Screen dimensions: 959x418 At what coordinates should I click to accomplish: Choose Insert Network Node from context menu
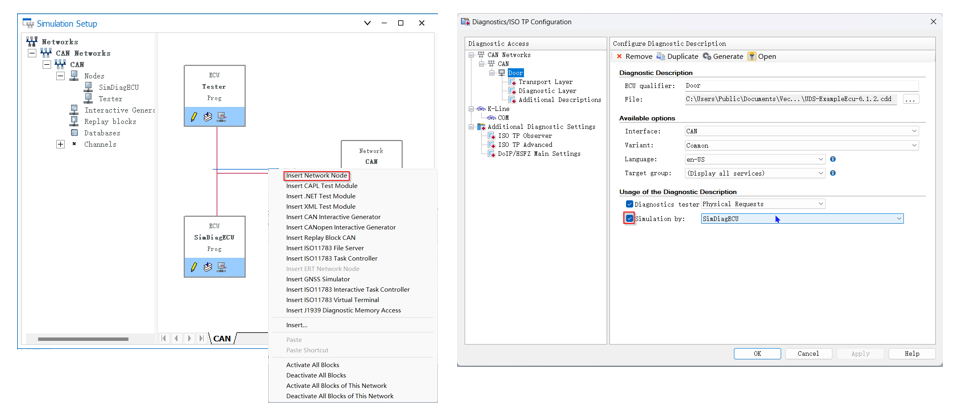tap(317, 176)
